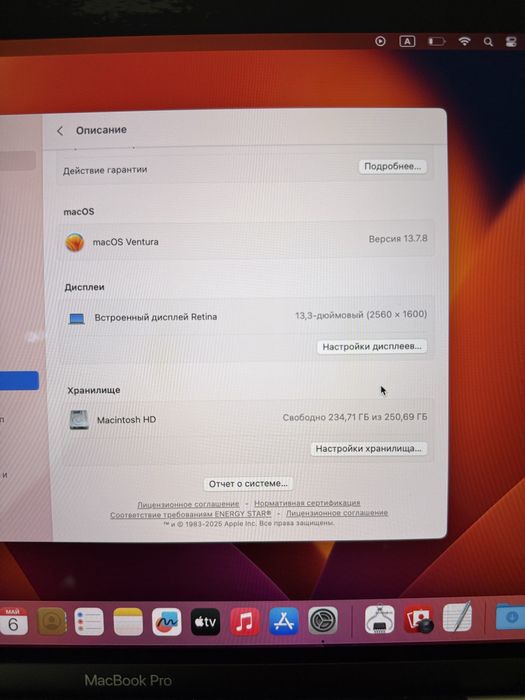The image size is (525, 700).
Task: Click the Действие гарантии label
Action: coord(105,171)
